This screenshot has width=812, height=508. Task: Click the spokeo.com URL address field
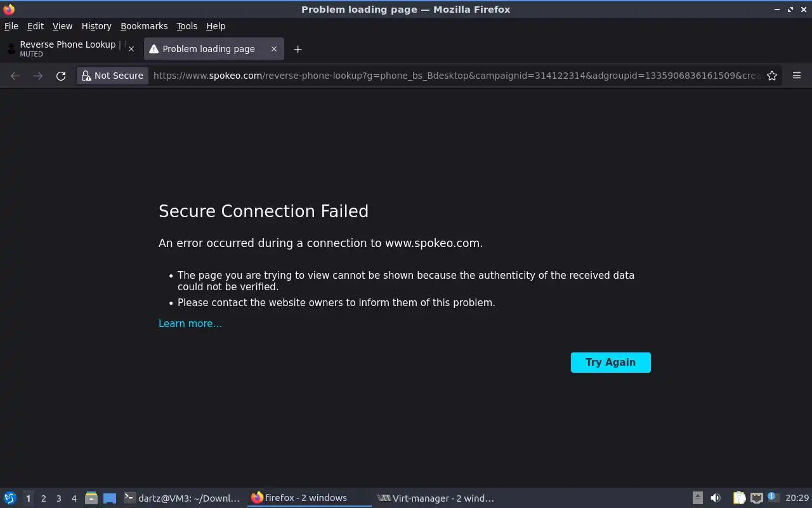[457, 76]
